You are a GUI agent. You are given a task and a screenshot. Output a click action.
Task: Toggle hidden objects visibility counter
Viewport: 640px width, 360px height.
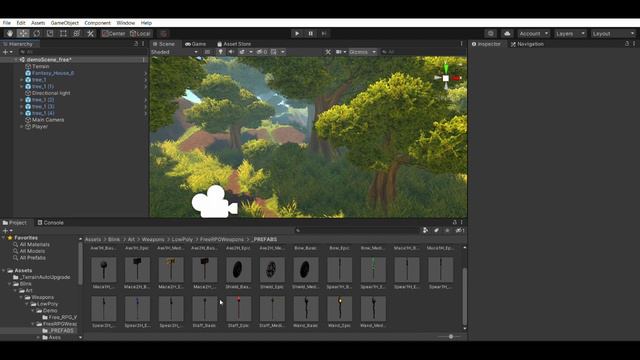[262, 52]
